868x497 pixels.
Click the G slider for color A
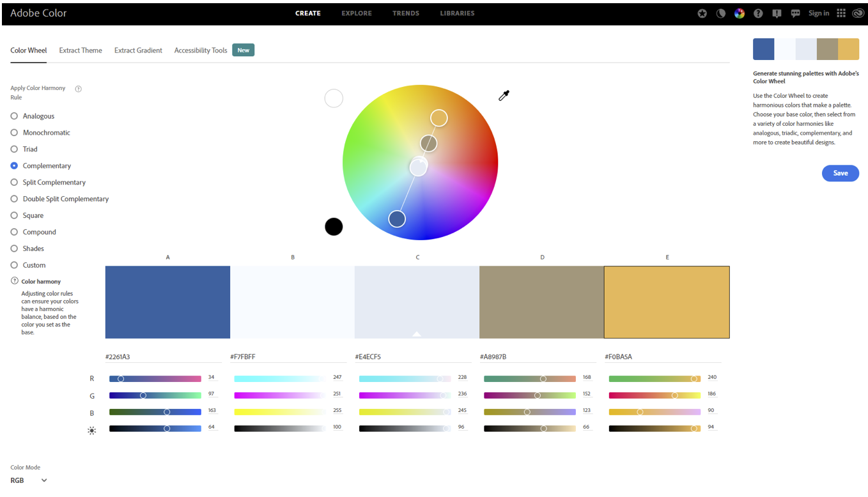pyautogui.click(x=155, y=395)
